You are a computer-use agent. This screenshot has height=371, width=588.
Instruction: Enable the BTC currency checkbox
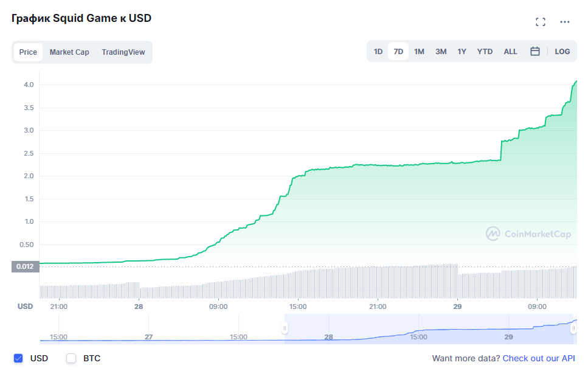click(71, 358)
